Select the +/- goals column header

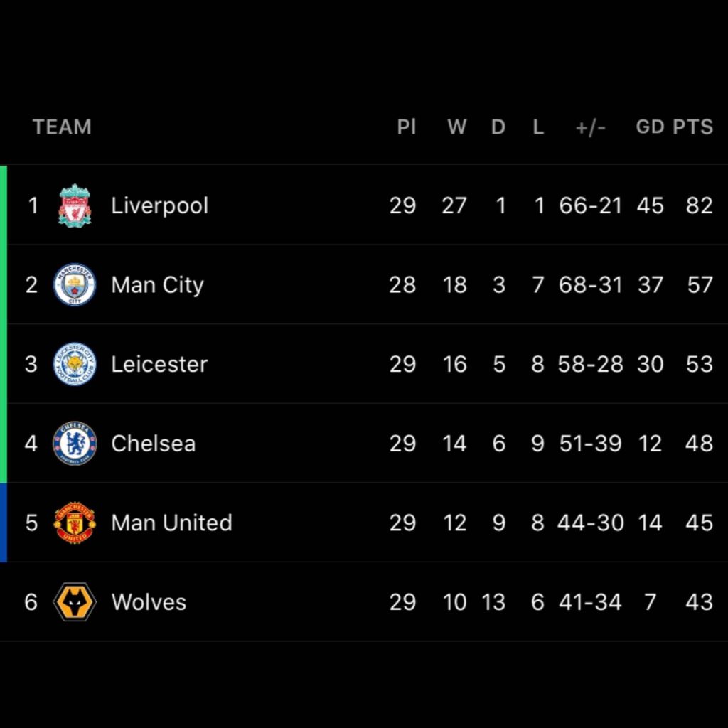tap(591, 127)
